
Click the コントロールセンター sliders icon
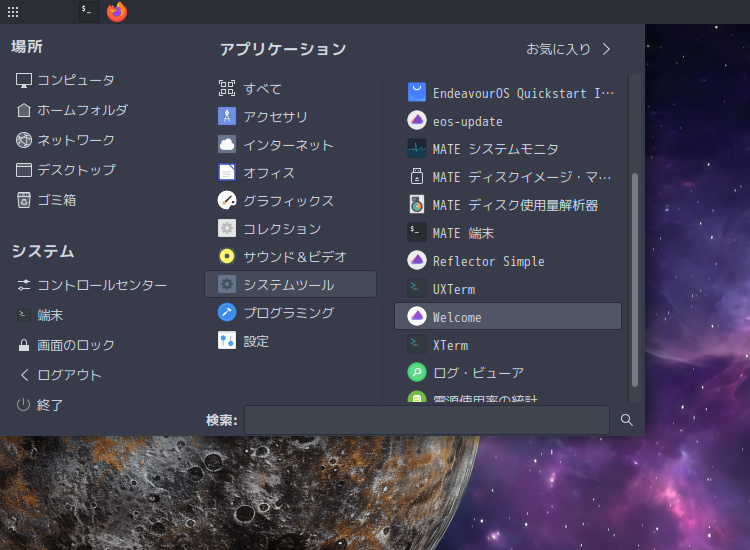click(24, 286)
